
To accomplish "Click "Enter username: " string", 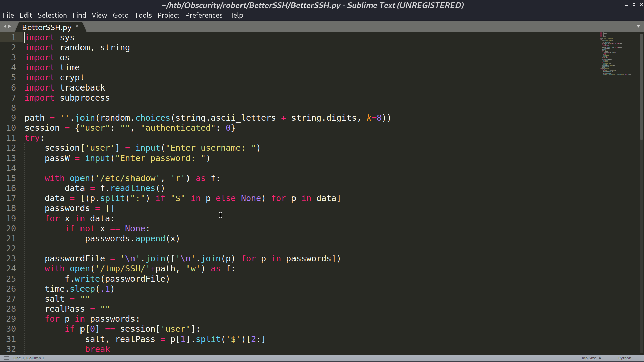I will pos(211,148).
